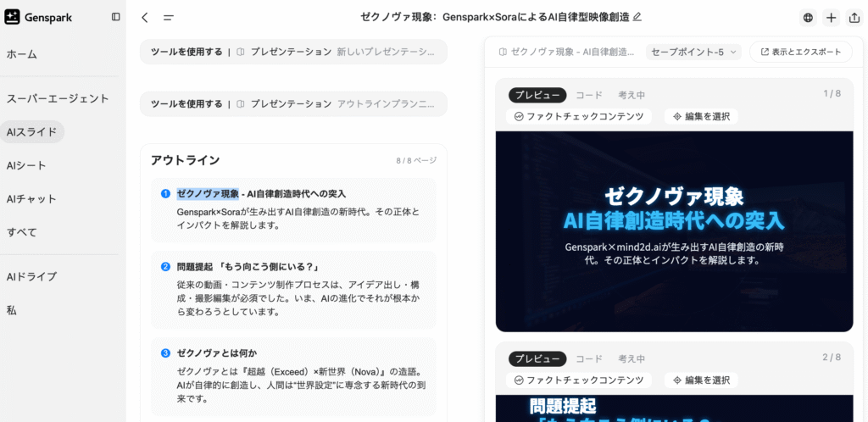
Task: Click the 1 / 8 slide counter
Action: pyautogui.click(x=832, y=93)
